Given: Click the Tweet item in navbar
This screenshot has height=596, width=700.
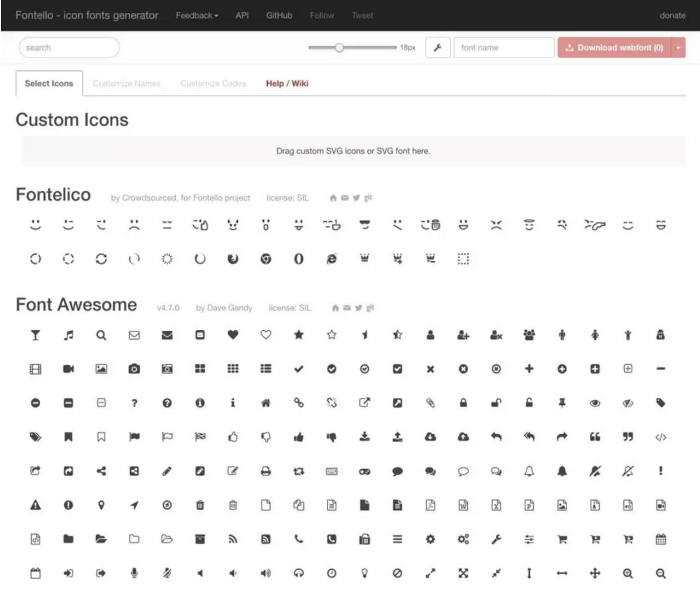Looking at the screenshot, I should [x=362, y=15].
